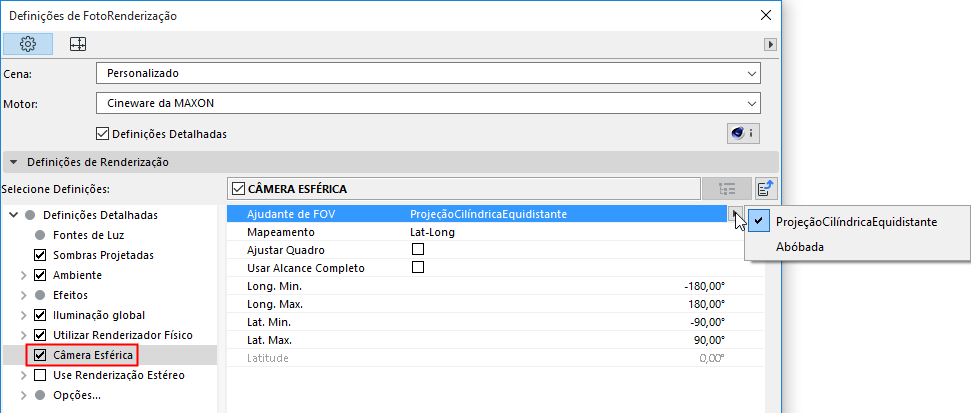Viewport: 971px width, 413px height.
Task: Select the Câmera Esférica tree label
Action: 92,355
